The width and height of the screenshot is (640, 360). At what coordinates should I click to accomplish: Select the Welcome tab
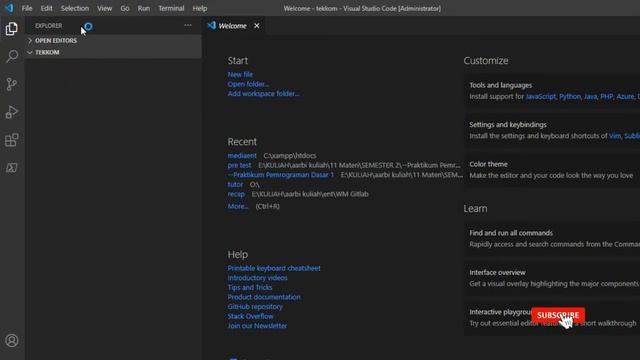pos(233,26)
